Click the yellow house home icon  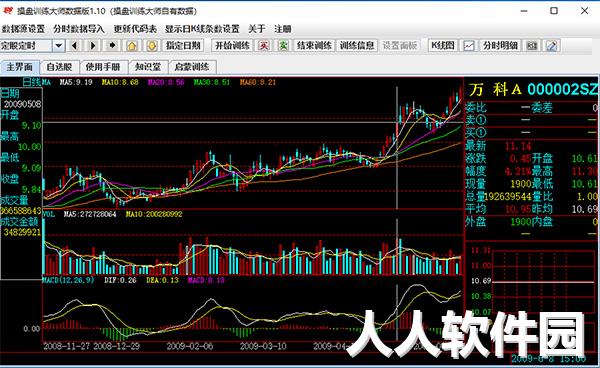pyautogui.click(x=132, y=46)
